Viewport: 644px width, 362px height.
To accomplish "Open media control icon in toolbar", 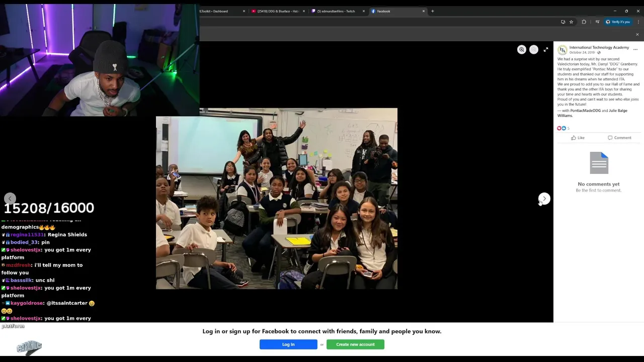I will pyautogui.click(x=597, y=22).
